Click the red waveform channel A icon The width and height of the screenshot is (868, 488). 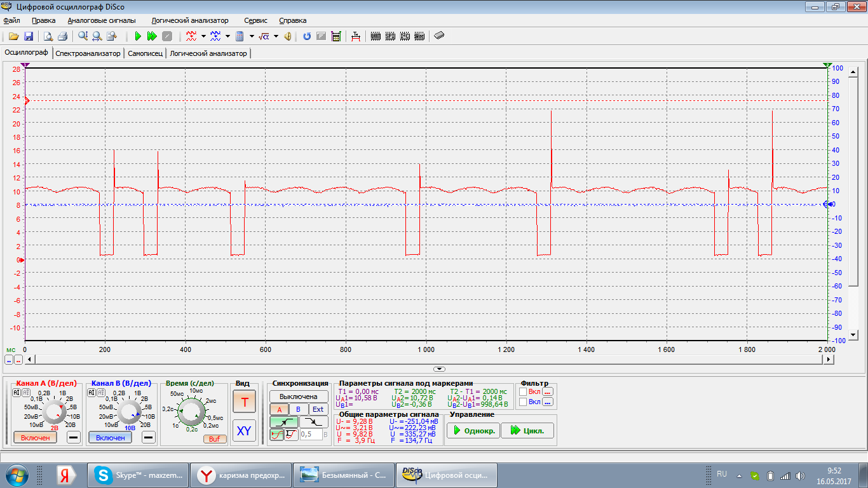click(191, 36)
